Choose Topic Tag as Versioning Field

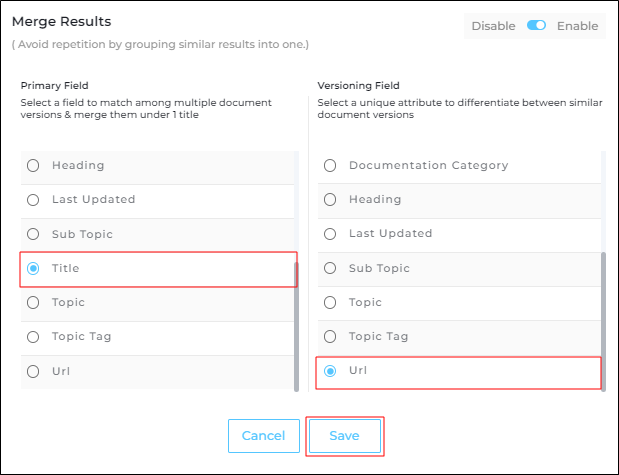330,337
